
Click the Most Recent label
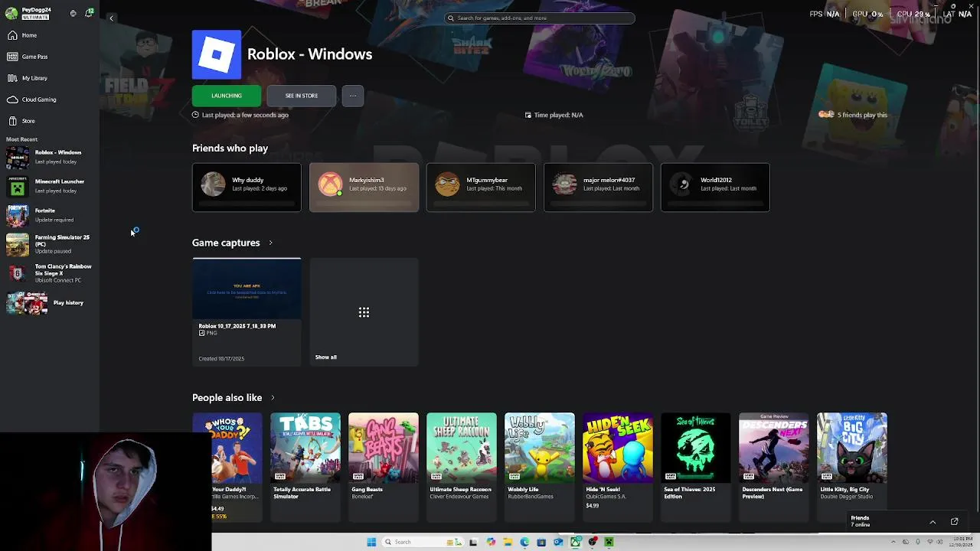[x=21, y=139]
